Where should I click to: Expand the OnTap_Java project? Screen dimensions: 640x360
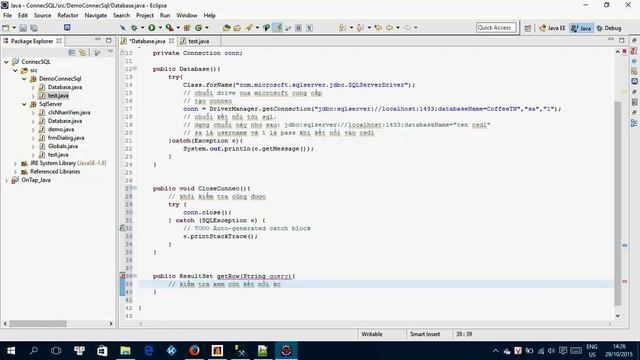click(x=6, y=180)
